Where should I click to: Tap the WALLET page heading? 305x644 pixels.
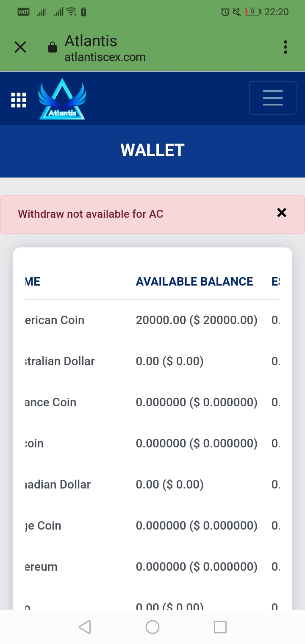152,150
